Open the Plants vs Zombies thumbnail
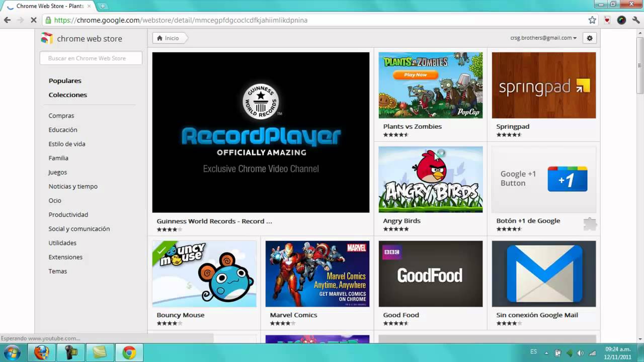644x362 pixels. click(x=431, y=85)
